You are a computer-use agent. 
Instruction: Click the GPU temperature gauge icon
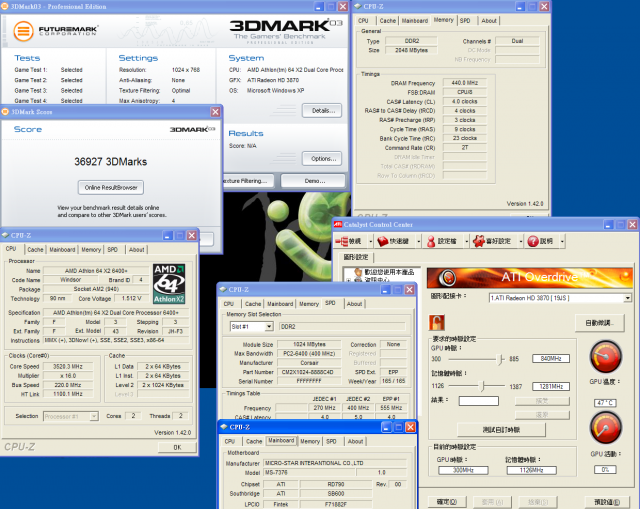pyautogui.click(x=605, y=357)
